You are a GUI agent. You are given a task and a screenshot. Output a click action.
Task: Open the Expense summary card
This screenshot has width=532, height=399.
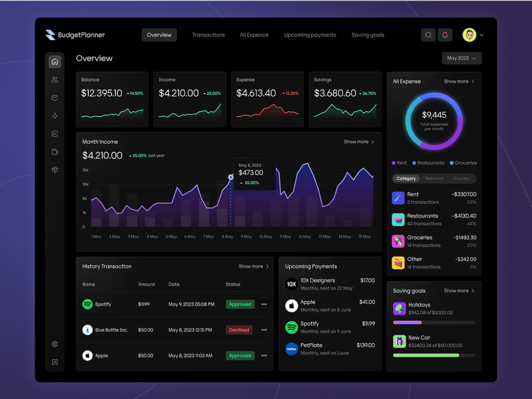(x=268, y=99)
